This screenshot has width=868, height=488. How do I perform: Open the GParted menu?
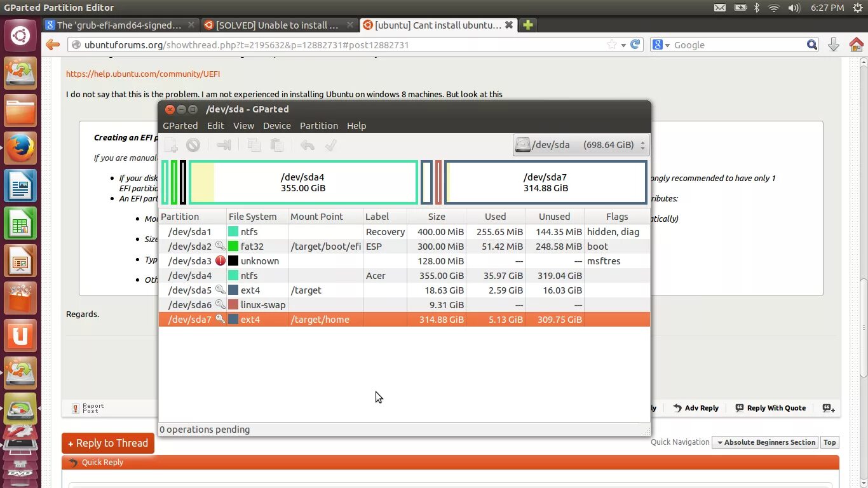pyautogui.click(x=180, y=126)
